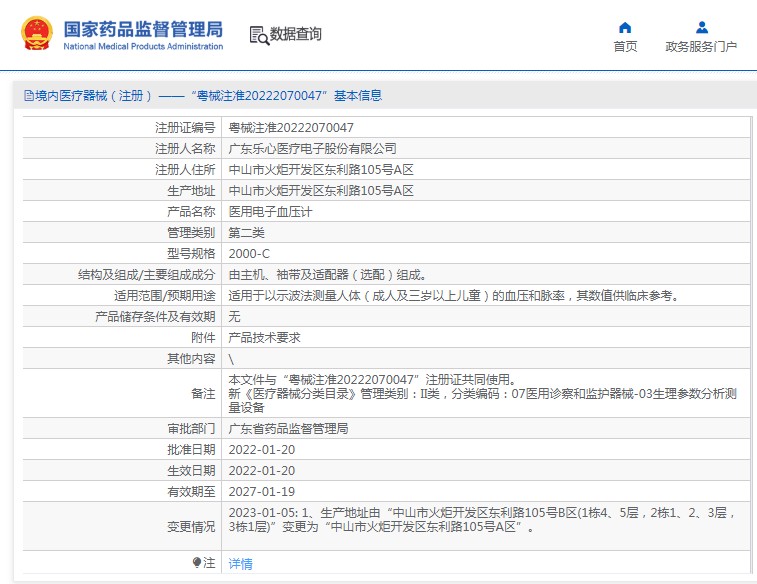The width and height of the screenshot is (757, 584).
Task: Click the 审批部门 row label
Action: click(x=191, y=429)
